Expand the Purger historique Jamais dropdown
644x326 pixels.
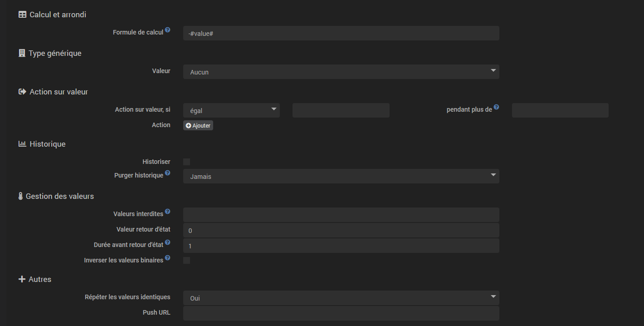point(341,176)
